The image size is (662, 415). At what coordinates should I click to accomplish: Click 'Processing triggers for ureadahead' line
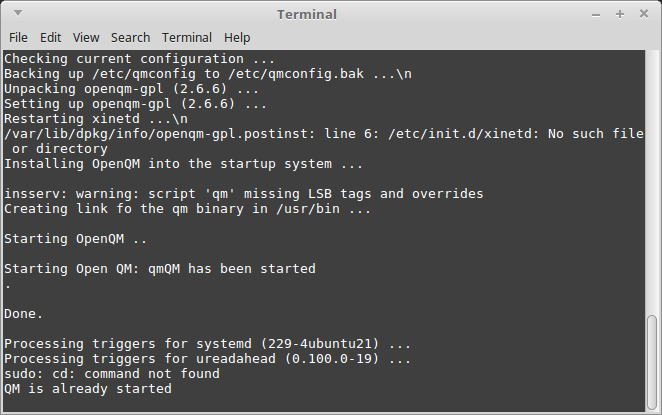click(x=207, y=358)
